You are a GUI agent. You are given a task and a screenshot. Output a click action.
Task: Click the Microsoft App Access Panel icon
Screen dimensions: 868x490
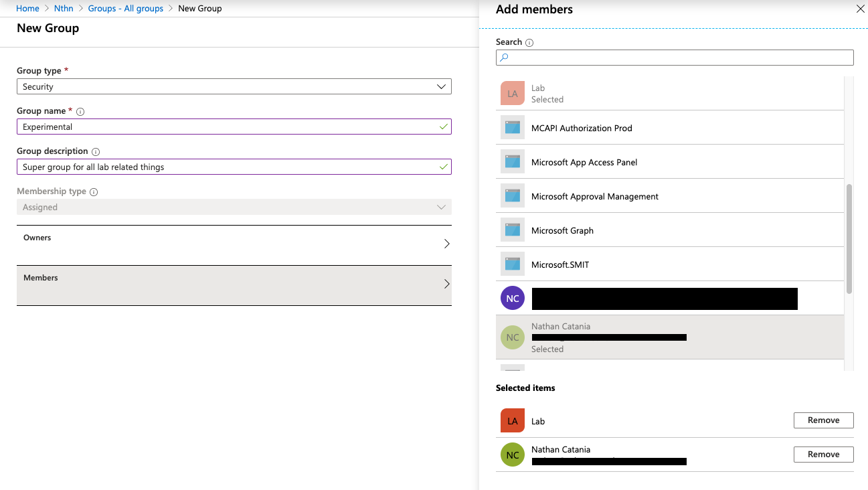[513, 161]
